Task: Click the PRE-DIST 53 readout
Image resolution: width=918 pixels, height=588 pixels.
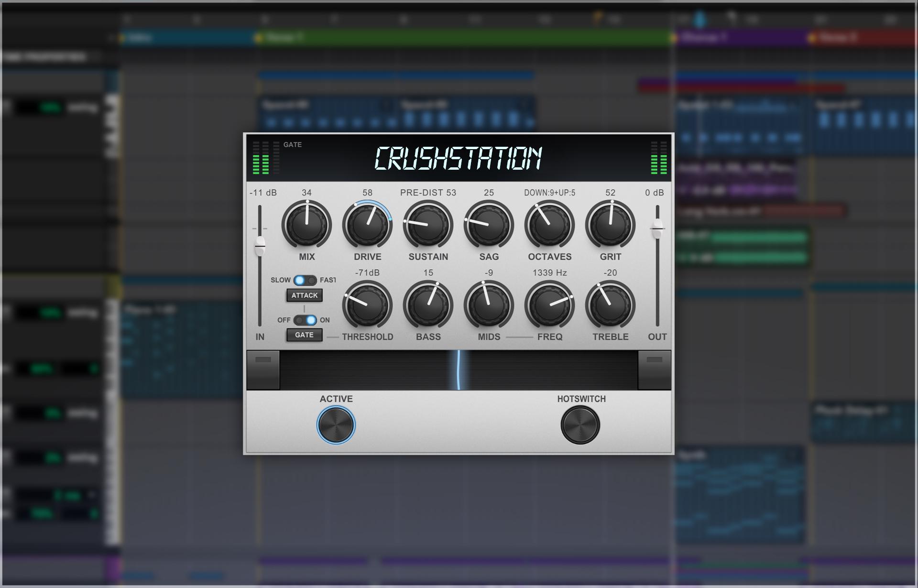Action: coord(428,193)
